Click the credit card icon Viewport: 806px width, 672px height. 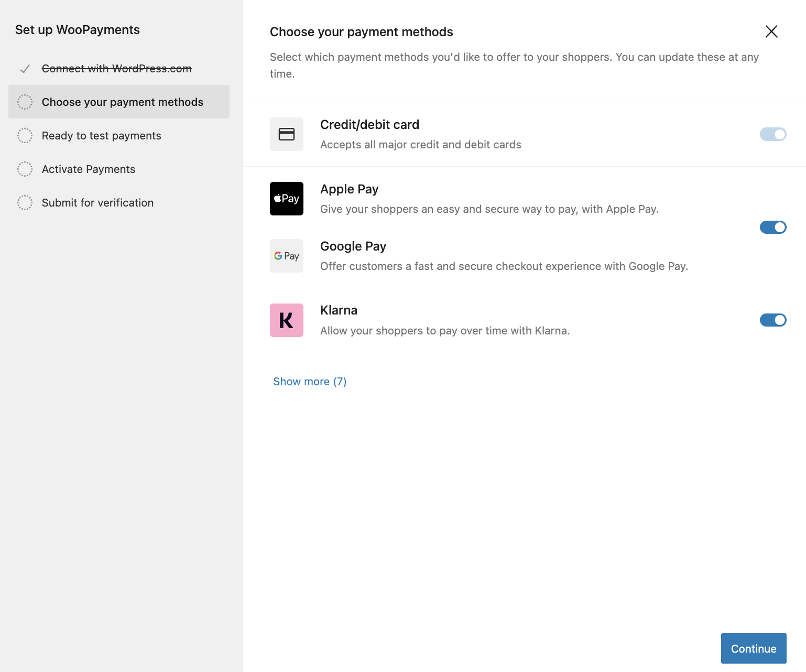[287, 134]
